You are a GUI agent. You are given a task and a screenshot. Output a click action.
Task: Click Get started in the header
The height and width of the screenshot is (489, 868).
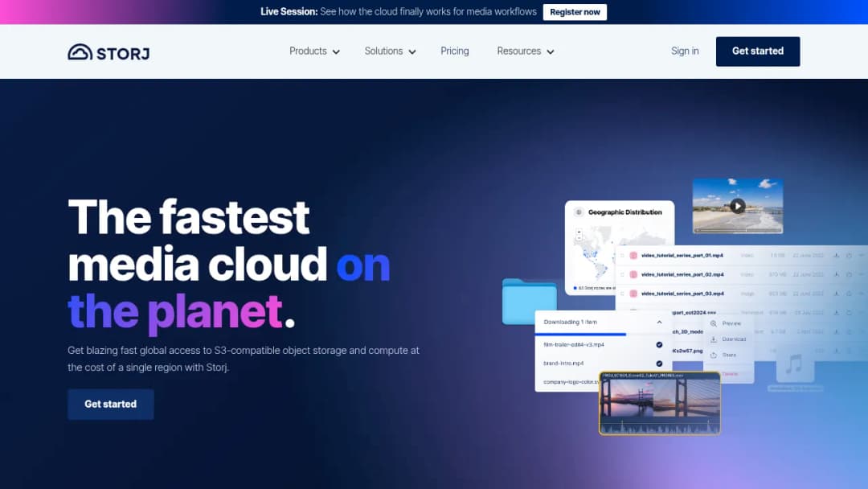(757, 51)
